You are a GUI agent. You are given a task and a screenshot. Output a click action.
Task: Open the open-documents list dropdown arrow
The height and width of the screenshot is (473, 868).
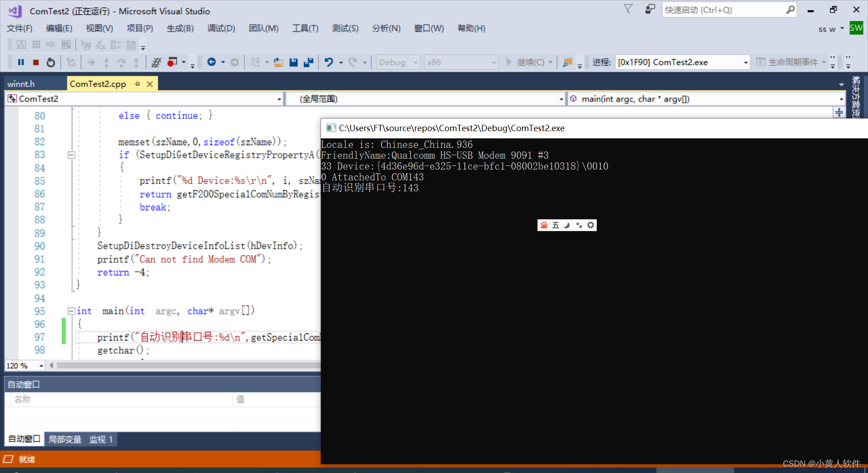[841, 84]
